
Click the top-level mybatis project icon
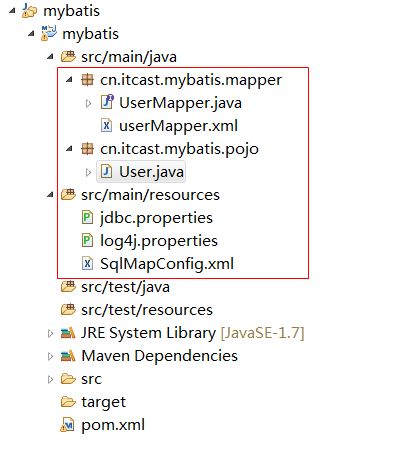tap(29, 11)
